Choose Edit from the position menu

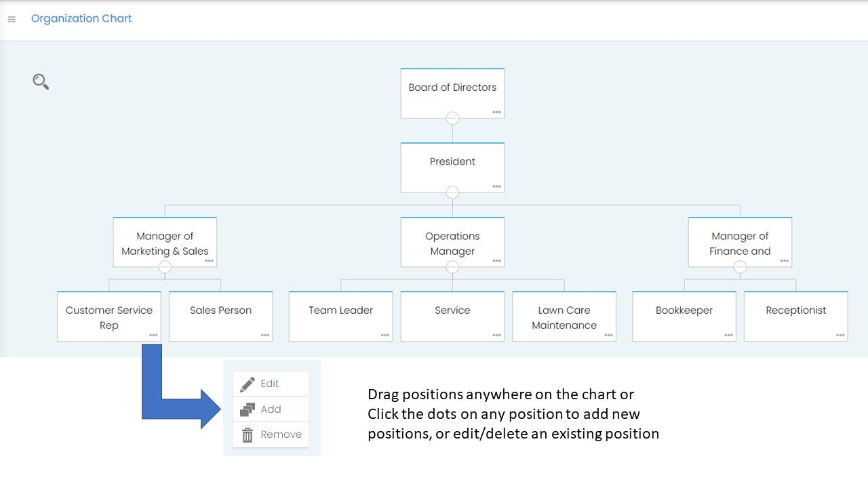tap(270, 384)
